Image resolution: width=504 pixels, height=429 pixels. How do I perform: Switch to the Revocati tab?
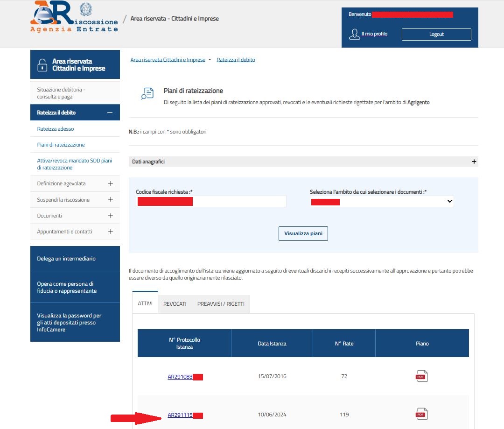[175, 304]
